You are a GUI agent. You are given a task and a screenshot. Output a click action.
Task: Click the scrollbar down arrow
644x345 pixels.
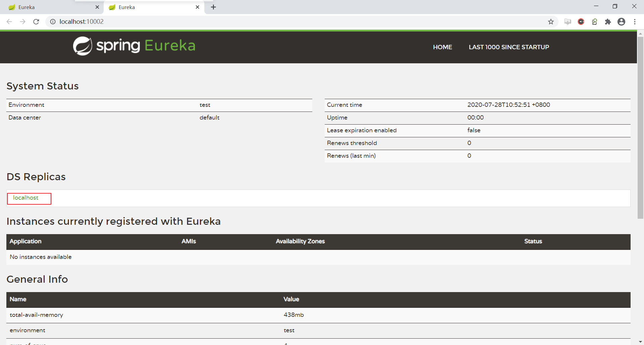pyautogui.click(x=640, y=342)
